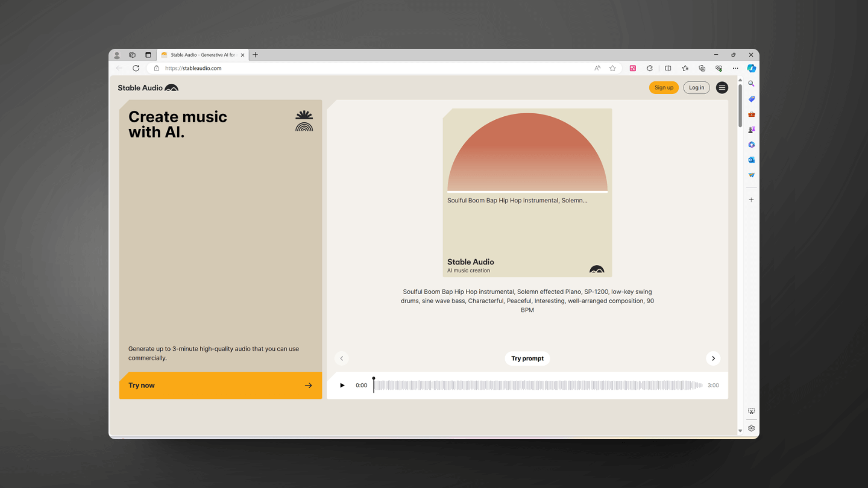Open Browser essentials heart icon
Screen dimensions: 868x488
coord(719,68)
